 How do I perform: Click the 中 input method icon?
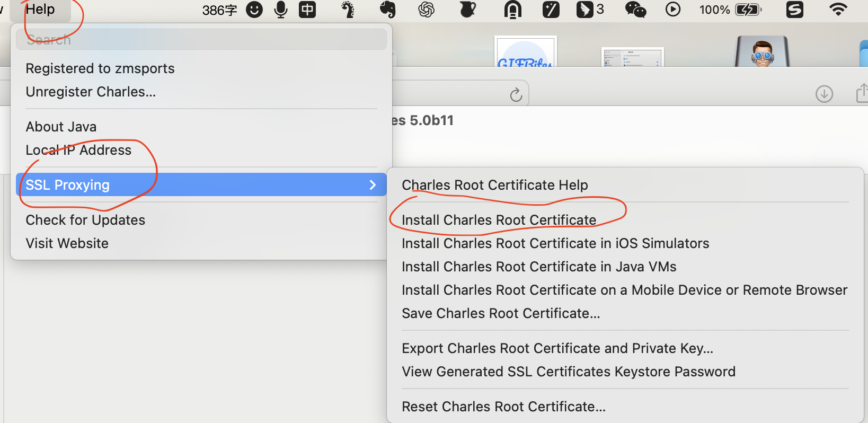[307, 10]
